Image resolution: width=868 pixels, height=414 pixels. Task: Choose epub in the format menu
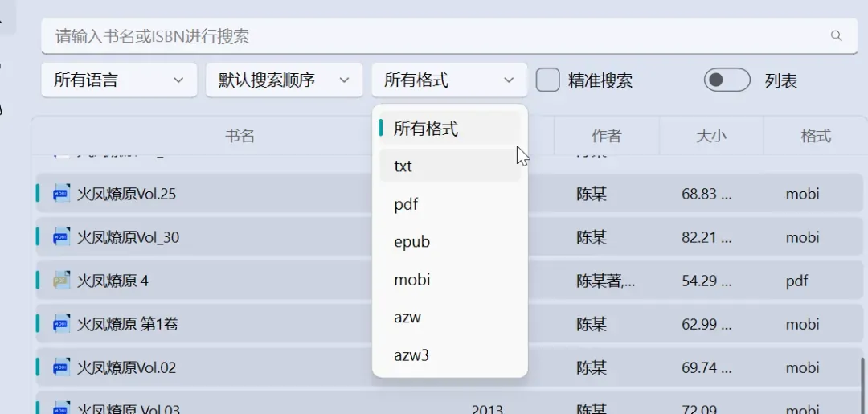(449, 242)
